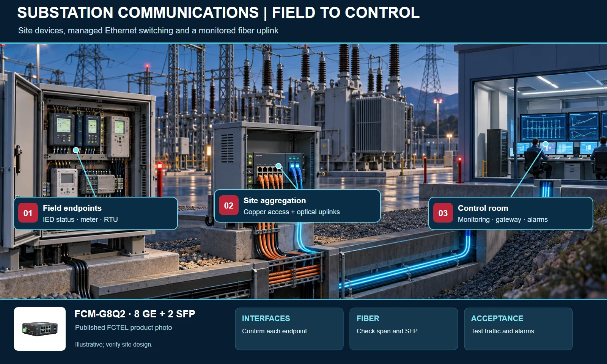Click the red 02 badge

pos(229,206)
